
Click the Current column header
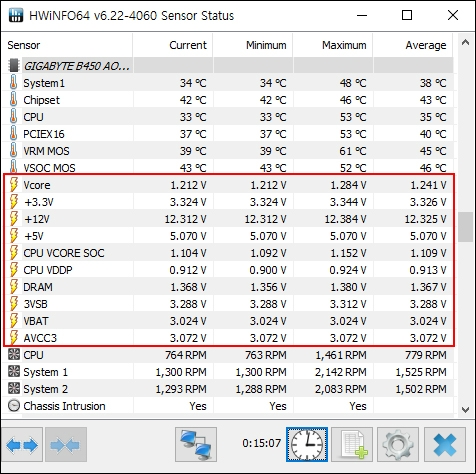173,45
